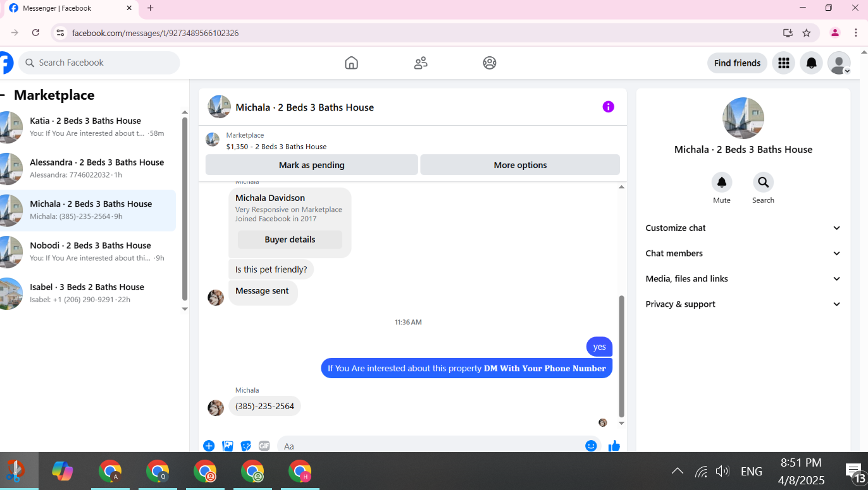Viewport: 868px width, 490px height.
Task: Click the conversation list scrollbar
Action: tap(185, 209)
